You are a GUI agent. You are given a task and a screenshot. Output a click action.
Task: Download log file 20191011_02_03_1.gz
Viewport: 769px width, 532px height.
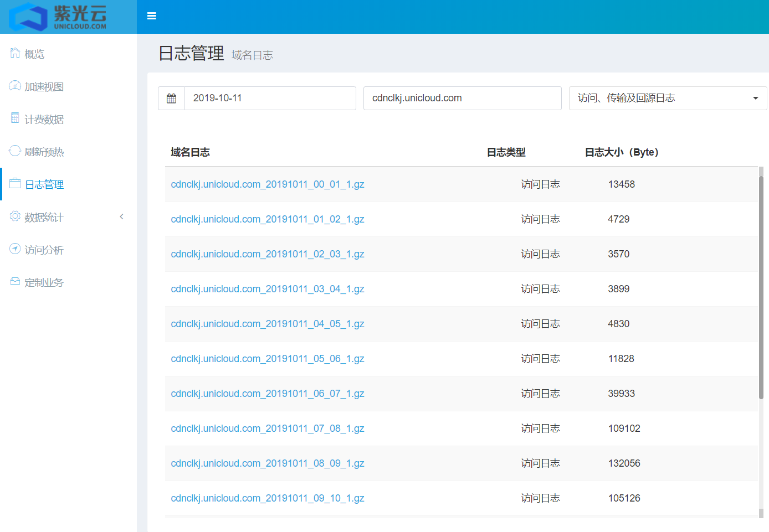pos(268,254)
